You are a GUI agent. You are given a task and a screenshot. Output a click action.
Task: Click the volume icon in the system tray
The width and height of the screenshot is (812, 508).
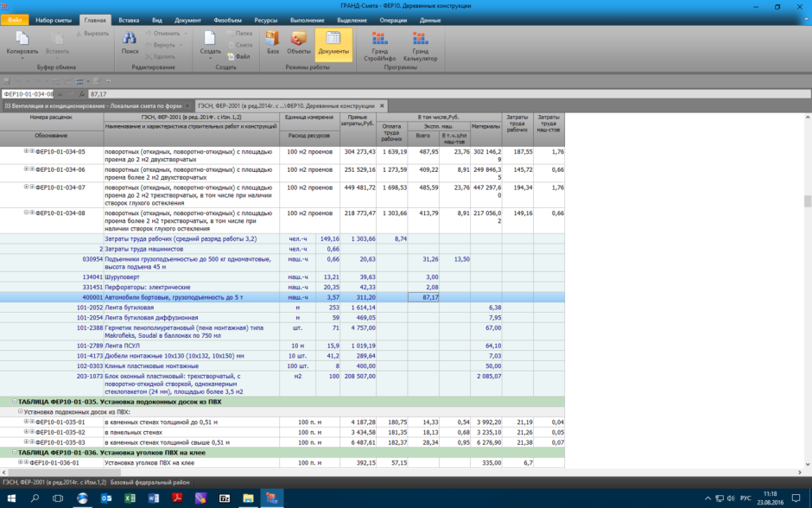click(x=731, y=498)
